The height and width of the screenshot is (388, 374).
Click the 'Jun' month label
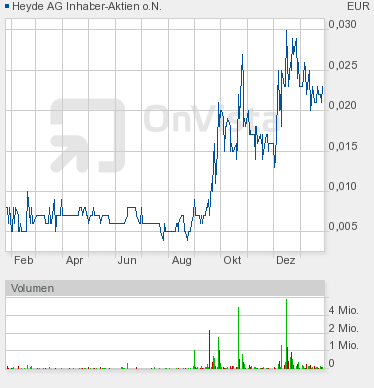coord(127,260)
